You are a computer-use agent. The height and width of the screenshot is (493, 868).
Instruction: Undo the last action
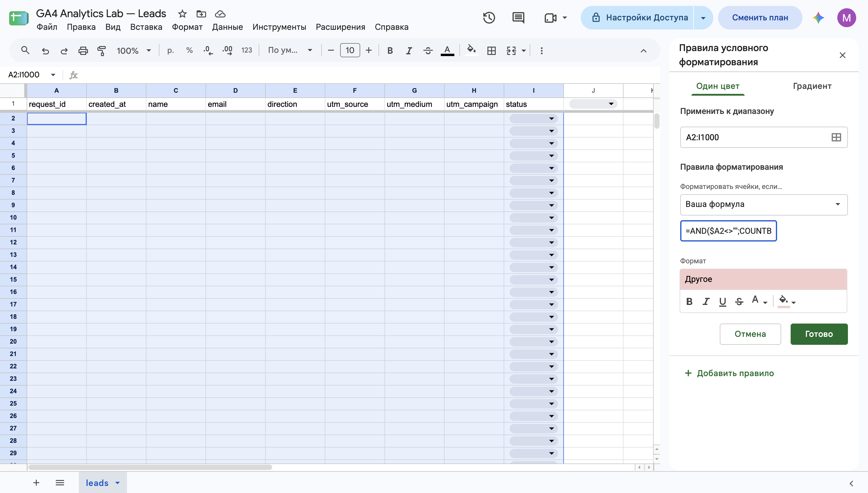coord(45,51)
